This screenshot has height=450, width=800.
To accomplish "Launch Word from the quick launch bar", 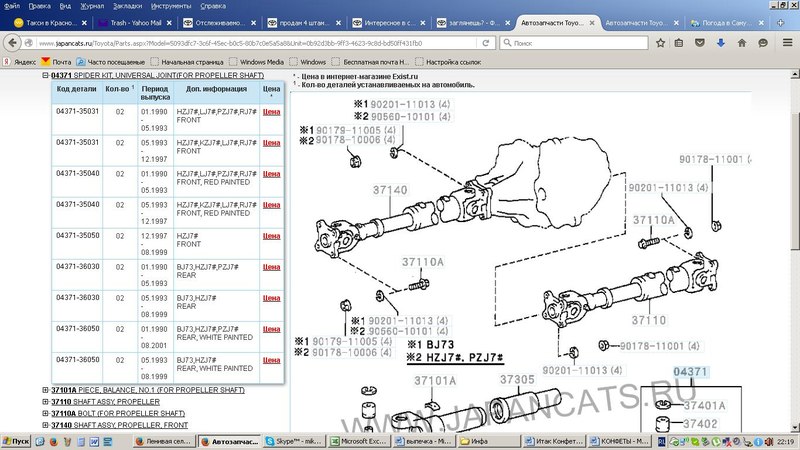I will pyautogui.click(x=94, y=441).
